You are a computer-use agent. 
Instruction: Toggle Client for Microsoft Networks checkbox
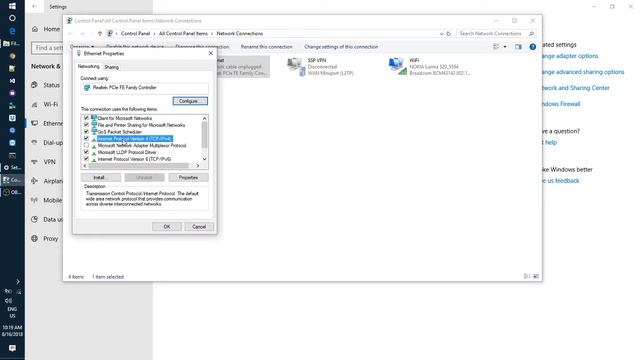pyautogui.click(x=86, y=118)
